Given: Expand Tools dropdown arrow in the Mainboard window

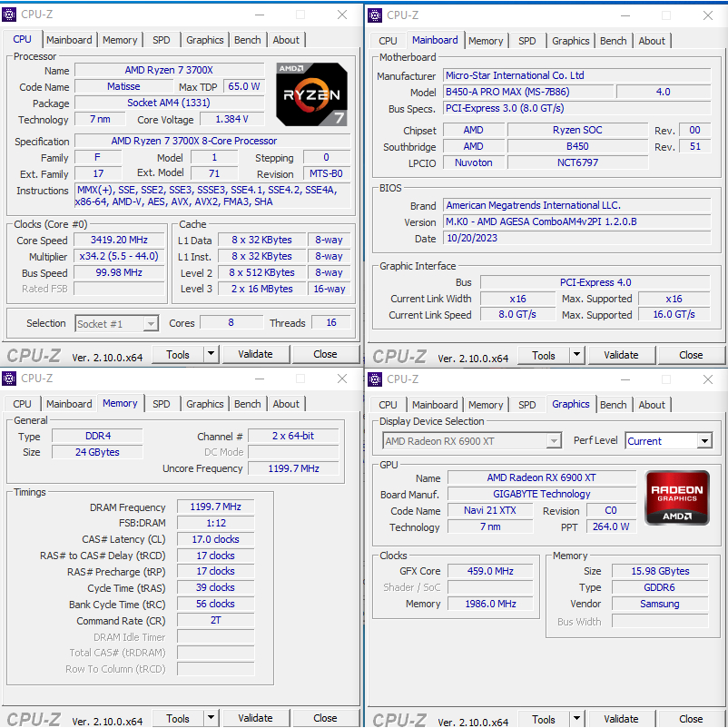Looking at the screenshot, I should click(x=576, y=355).
